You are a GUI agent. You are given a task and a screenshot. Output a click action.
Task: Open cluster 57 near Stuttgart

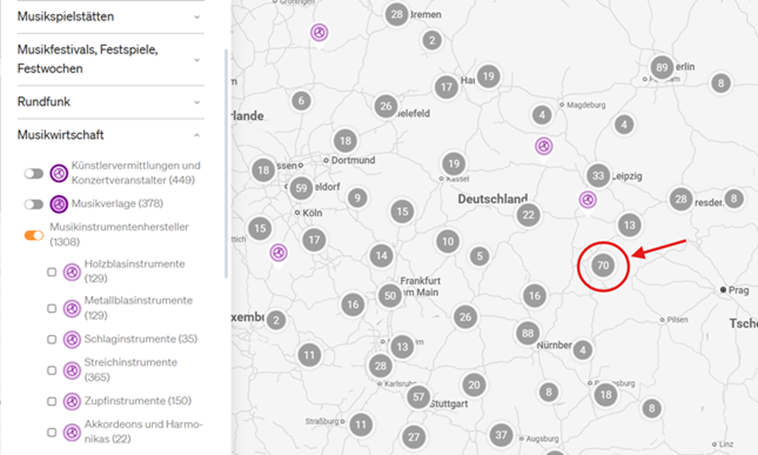pyautogui.click(x=419, y=397)
